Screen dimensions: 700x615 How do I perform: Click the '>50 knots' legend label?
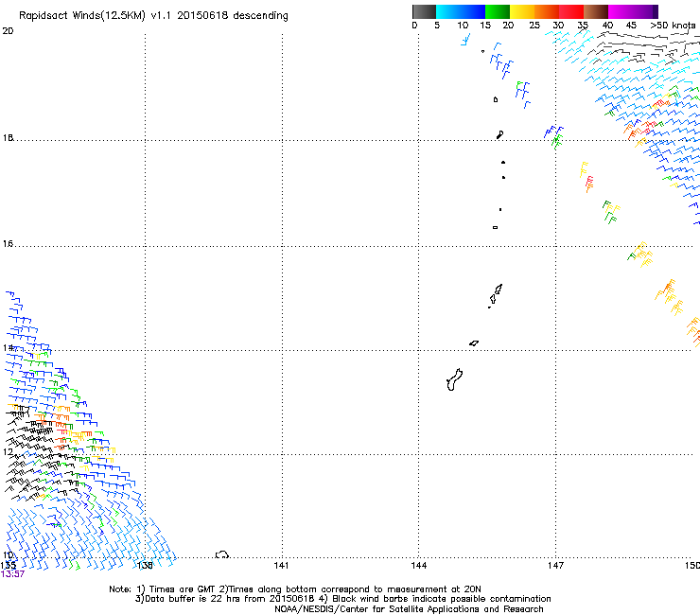(x=673, y=26)
